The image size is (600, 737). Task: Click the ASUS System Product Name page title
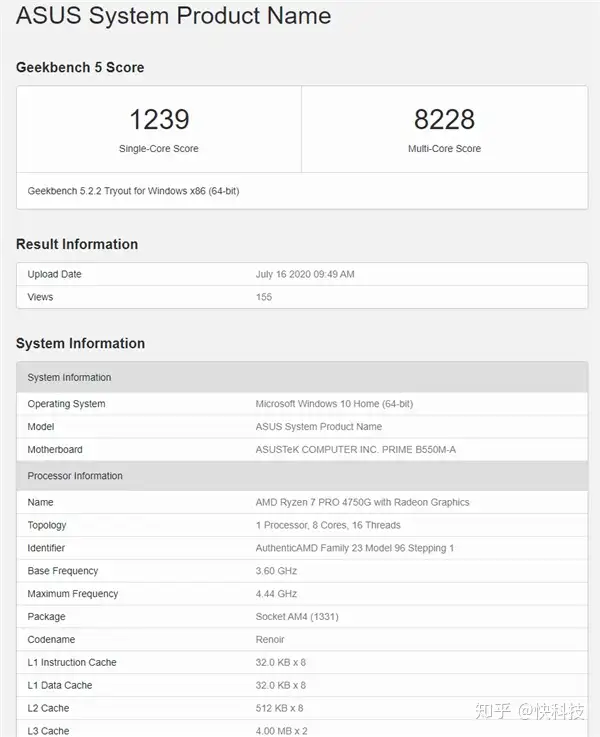pos(173,16)
